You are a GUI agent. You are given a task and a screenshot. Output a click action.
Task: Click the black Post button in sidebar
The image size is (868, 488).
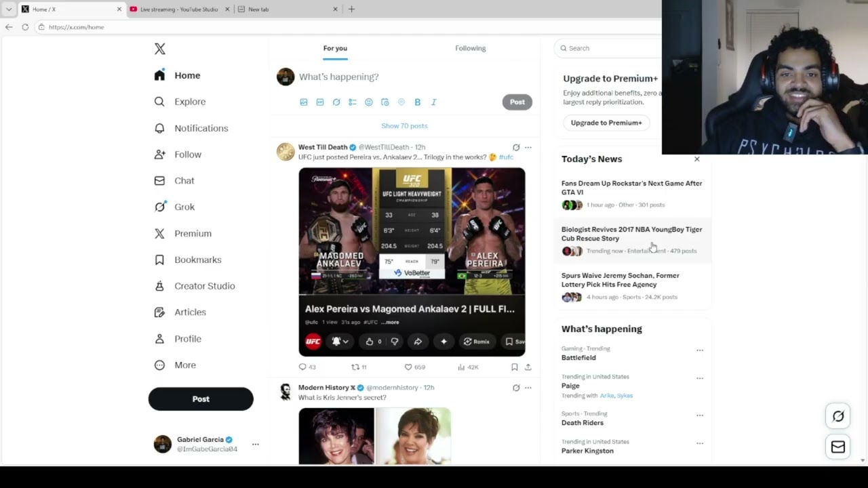[x=201, y=399]
